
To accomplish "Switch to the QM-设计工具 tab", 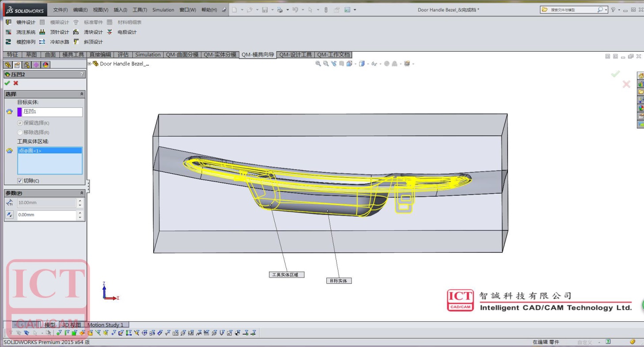I will coord(295,55).
